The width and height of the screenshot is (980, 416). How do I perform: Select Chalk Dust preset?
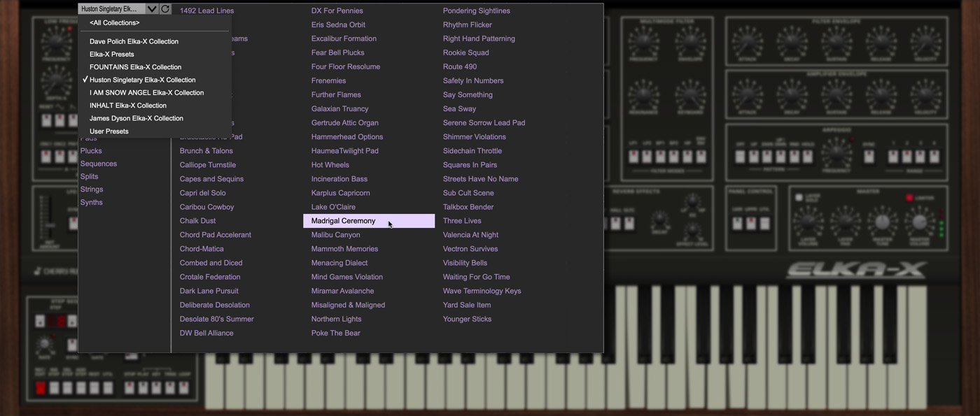click(197, 221)
